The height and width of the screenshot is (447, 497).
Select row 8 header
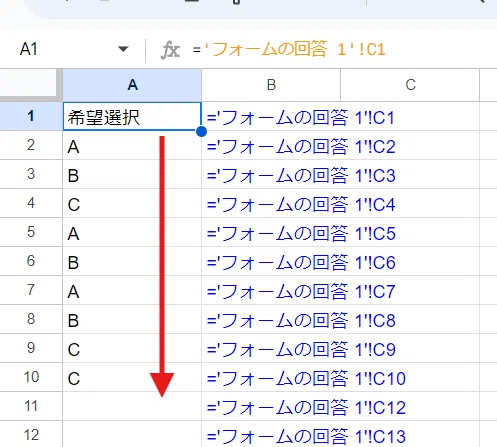click(31, 319)
